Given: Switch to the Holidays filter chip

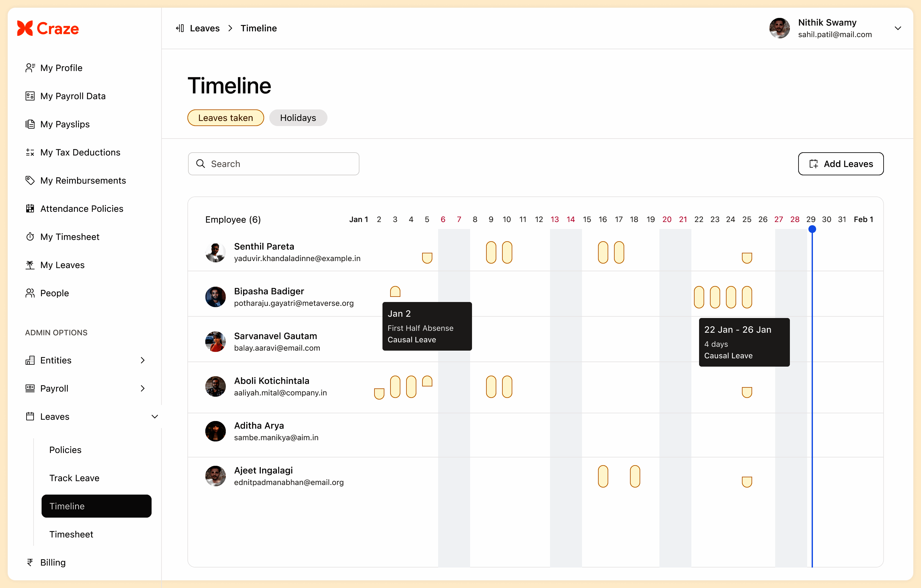Looking at the screenshot, I should pyautogui.click(x=297, y=118).
